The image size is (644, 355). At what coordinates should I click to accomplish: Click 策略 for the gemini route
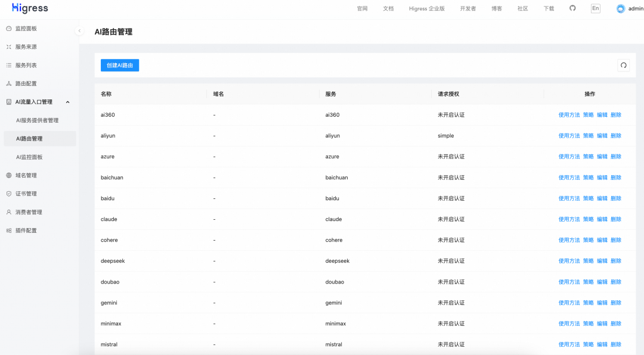coord(588,303)
